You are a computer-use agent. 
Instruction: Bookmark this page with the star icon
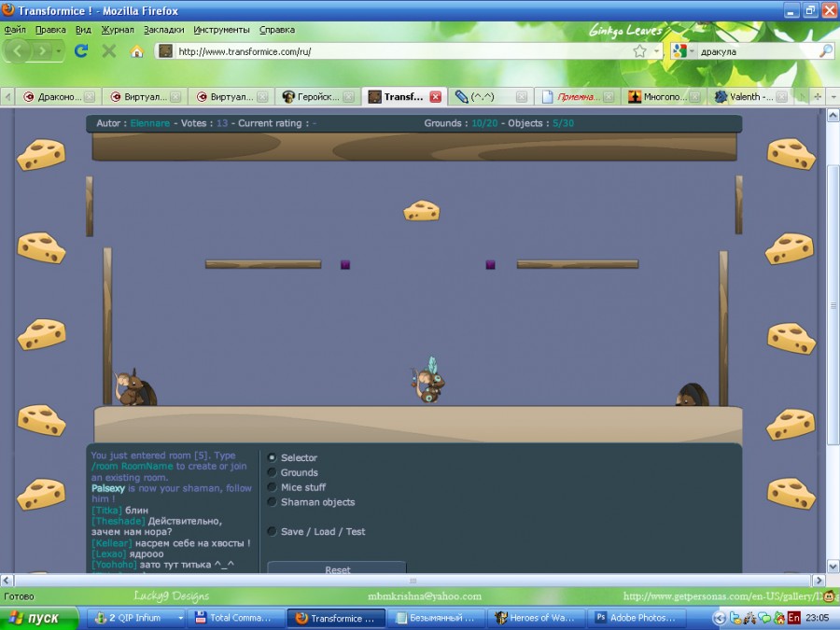(639, 51)
